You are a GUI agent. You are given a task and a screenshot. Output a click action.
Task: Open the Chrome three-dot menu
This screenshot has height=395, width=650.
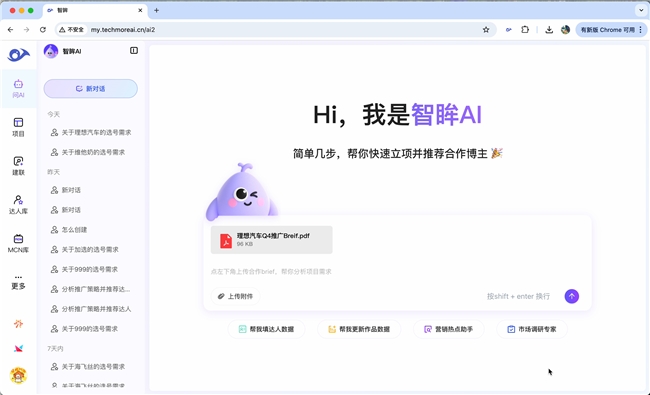[640, 30]
